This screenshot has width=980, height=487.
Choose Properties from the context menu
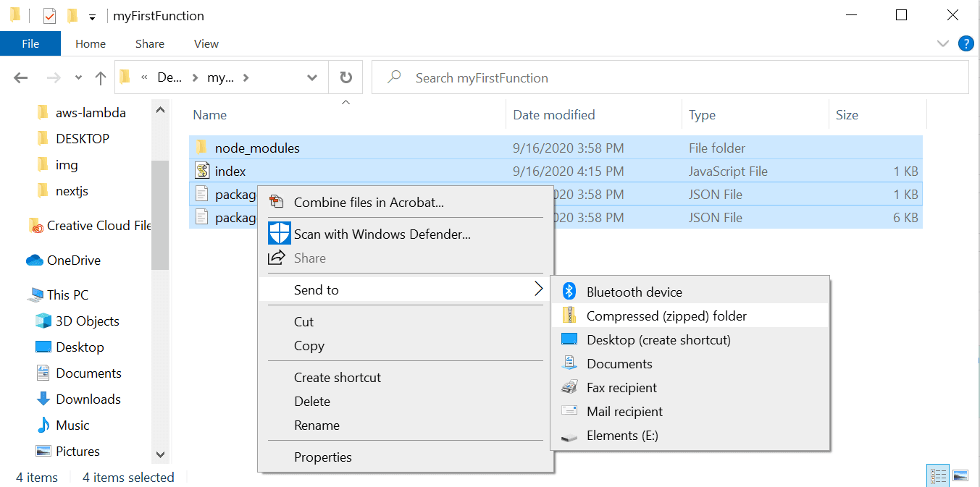322,457
